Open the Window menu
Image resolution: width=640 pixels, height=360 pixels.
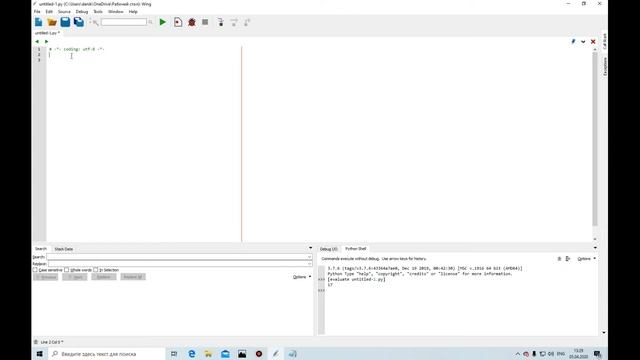click(x=116, y=12)
